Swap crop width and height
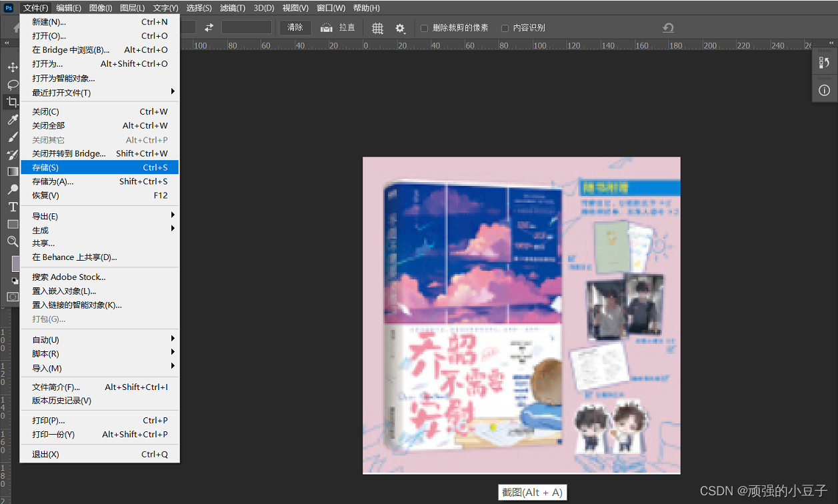Viewport: 838px width, 504px height. (209, 27)
